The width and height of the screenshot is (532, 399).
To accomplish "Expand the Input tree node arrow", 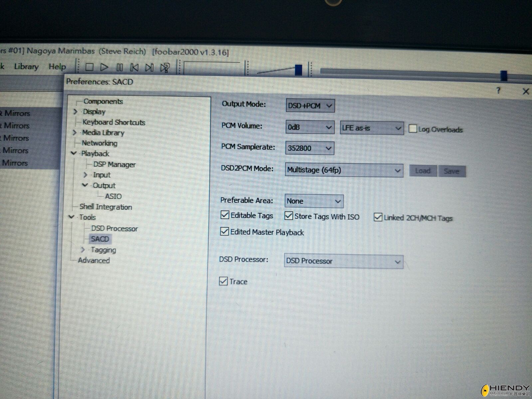I will [85, 175].
